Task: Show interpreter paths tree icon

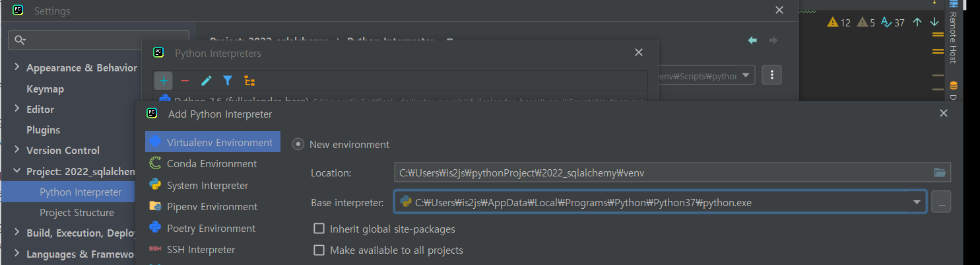Action: pyautogui.click(x=249, y=81)
